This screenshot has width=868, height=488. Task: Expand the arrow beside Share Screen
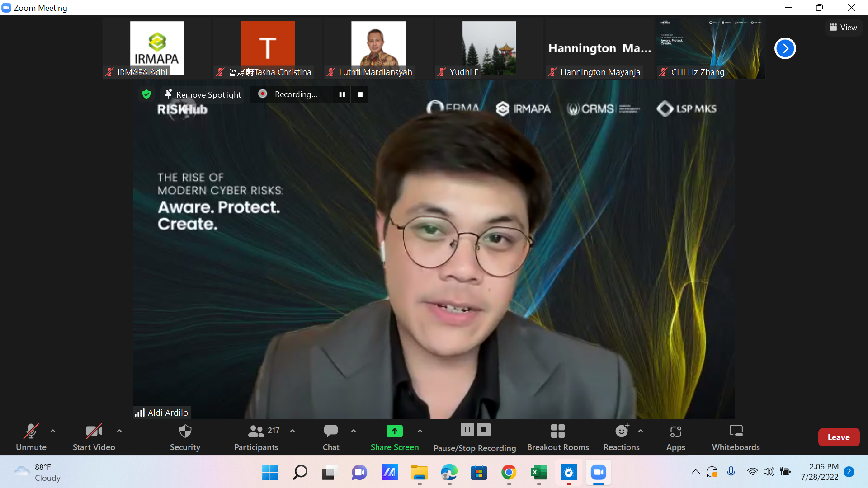tap(420, 431)
